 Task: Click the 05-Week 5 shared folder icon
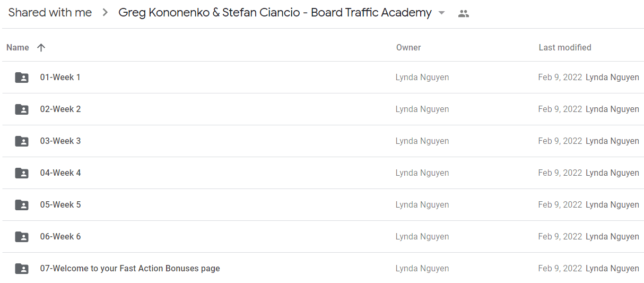(x=22, y=205)
